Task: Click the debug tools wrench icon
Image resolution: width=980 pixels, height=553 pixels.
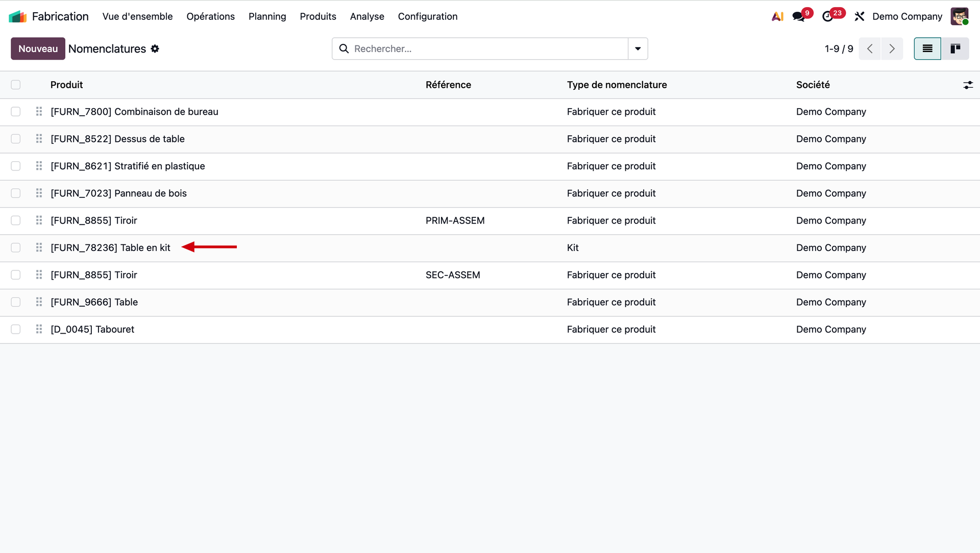Action: click(x=860, y=16)
